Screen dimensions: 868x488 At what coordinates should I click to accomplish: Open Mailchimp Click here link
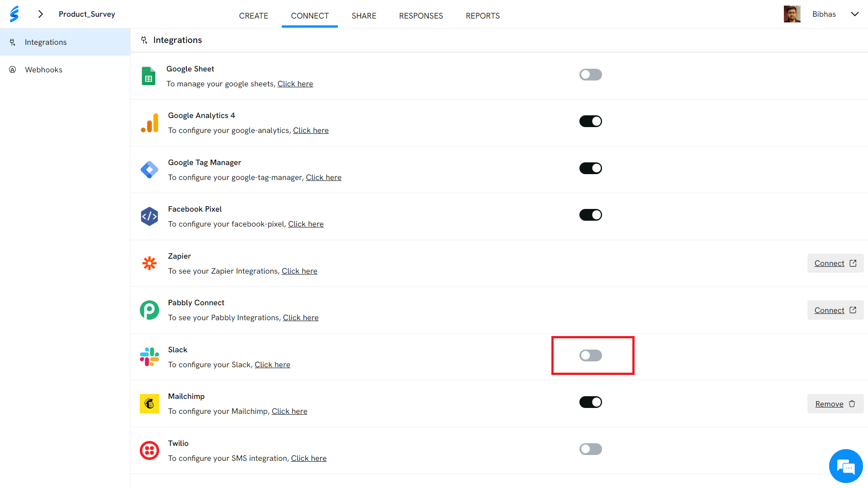pyautogui.click(x=289, y=411)
